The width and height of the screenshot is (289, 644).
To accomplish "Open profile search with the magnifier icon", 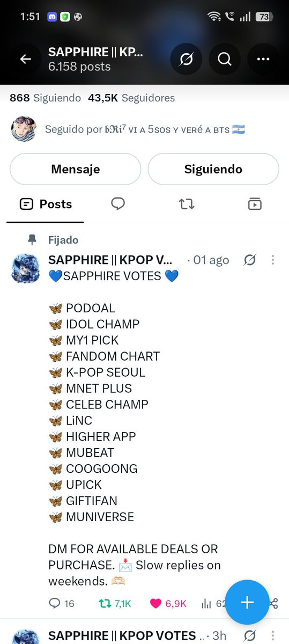I will 224,59.
